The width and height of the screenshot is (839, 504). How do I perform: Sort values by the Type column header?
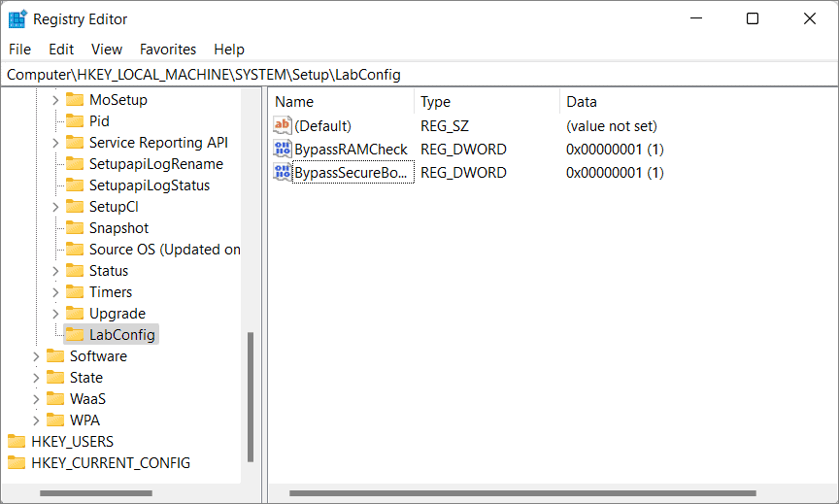pos(487,102)
